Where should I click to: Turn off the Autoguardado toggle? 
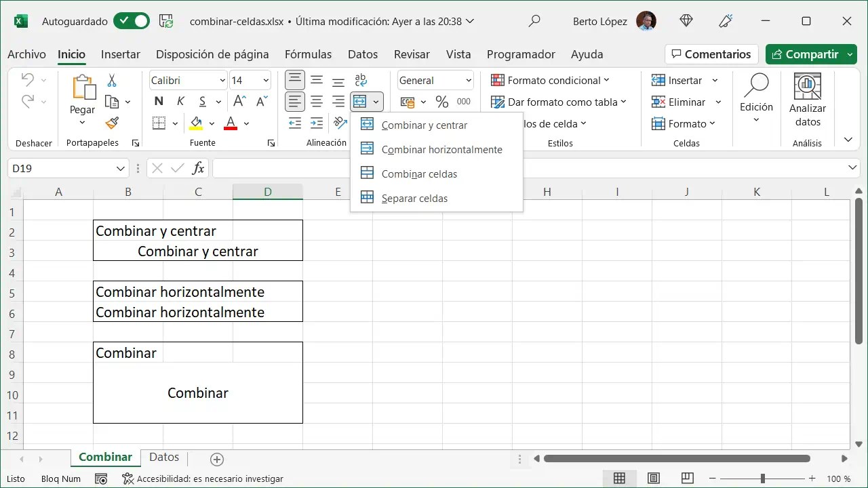point(131,21)
